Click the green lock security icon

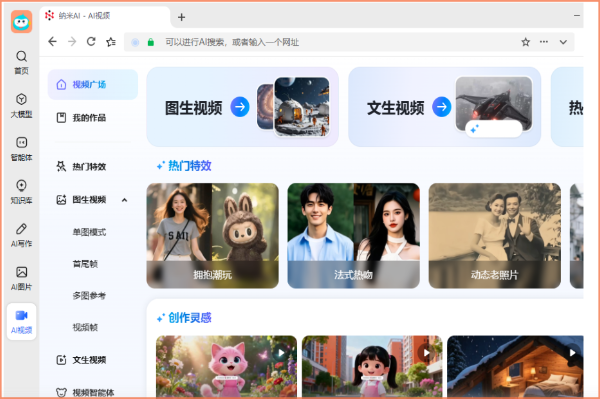[x=151, y=42]
